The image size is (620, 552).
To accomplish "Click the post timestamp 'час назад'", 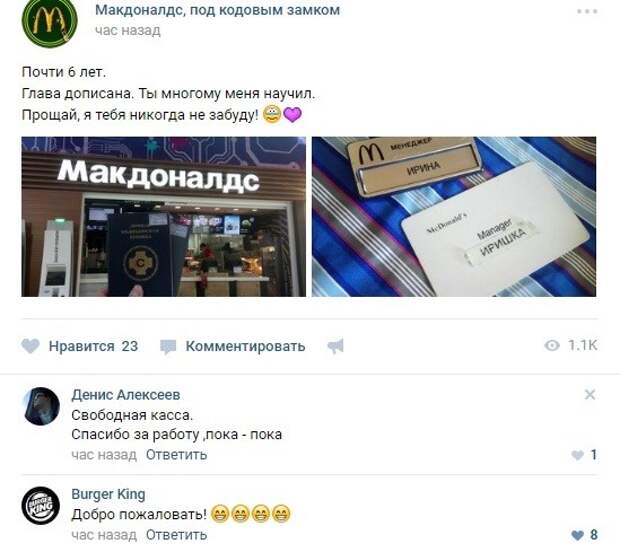I will [x=128, y=30].
